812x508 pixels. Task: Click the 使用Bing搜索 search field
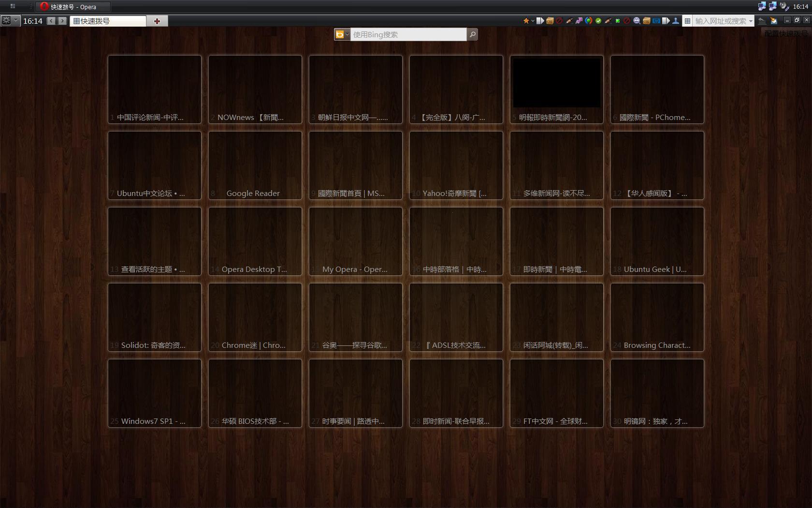(408, 34)
